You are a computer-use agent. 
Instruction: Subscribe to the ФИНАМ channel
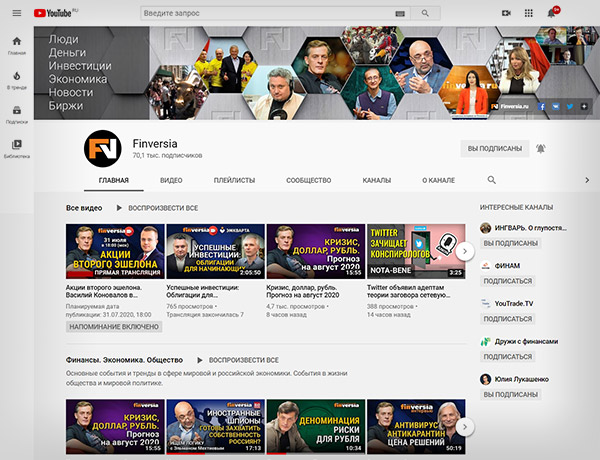click(507, 281)
